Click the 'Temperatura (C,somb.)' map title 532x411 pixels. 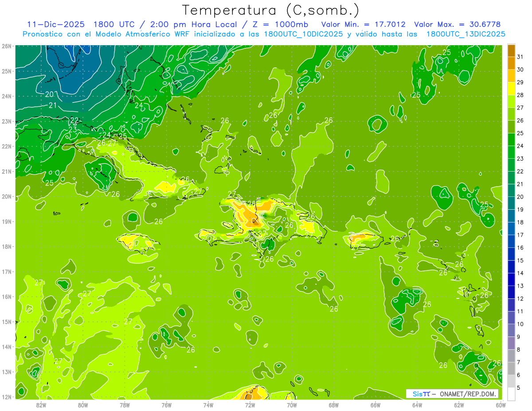tap(271, 10)
